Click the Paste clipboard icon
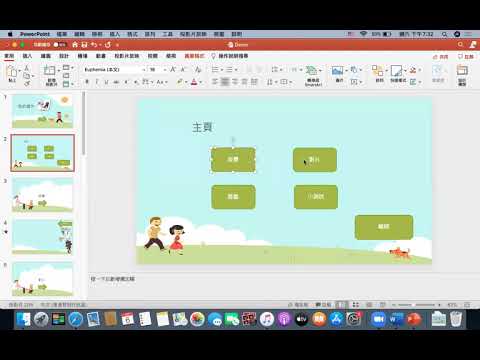This screenshot has height=360, width=480. [12, 71]
